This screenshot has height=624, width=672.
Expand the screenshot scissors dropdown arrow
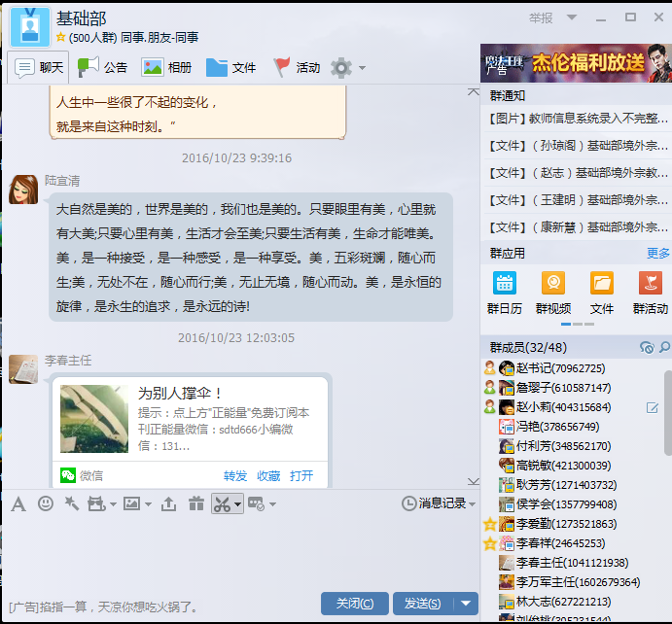pyautogui.click(x=237, y=504)
